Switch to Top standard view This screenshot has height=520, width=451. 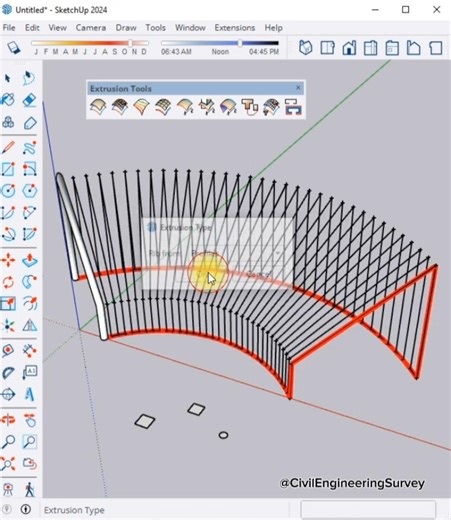click(327, 47)
